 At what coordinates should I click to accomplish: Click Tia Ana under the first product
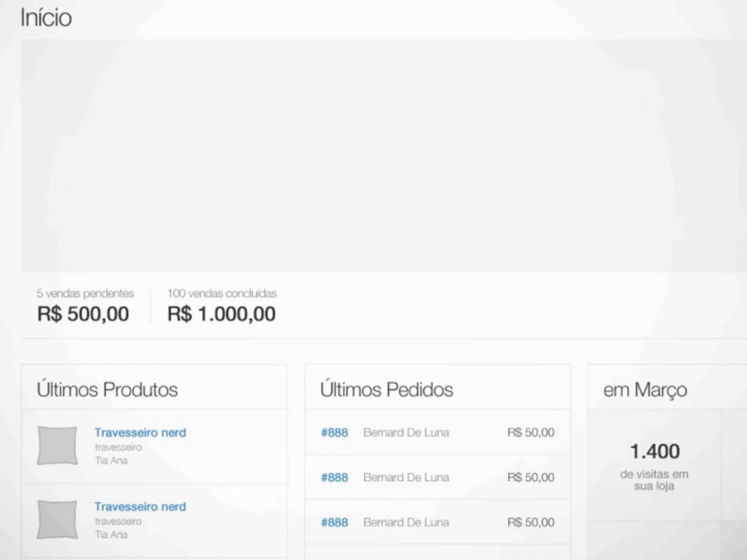tap(111, 460)
